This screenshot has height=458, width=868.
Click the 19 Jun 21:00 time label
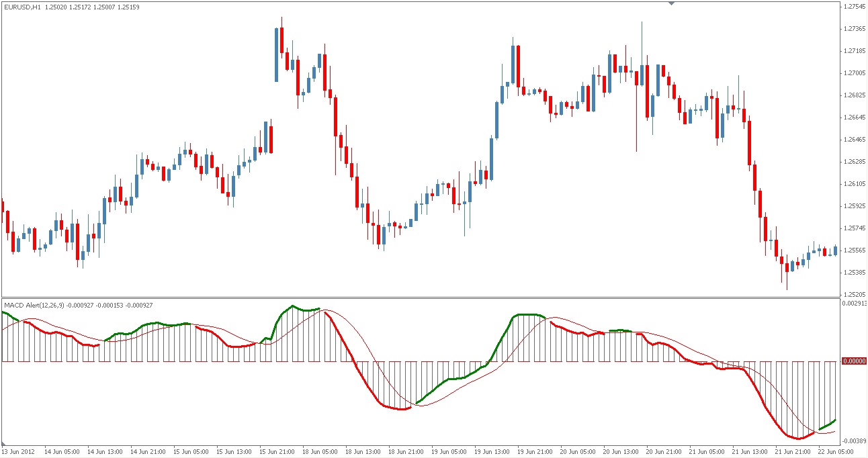click(535, 451)
